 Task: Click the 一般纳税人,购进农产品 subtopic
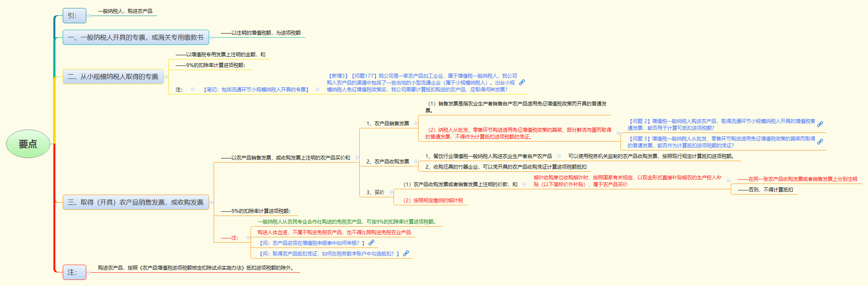coord(125,11)
